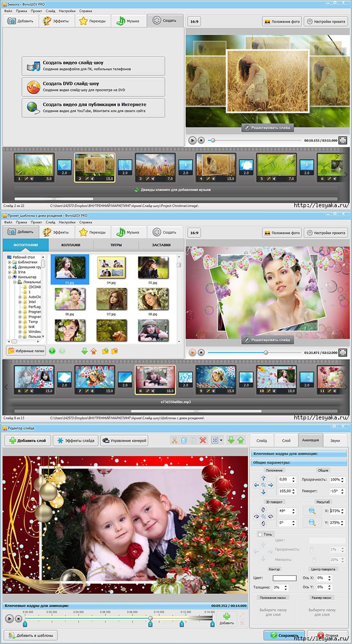Click the Добавить слой button
The height and width of the screenshot is (644, 352).
click(x=28, y=440)
